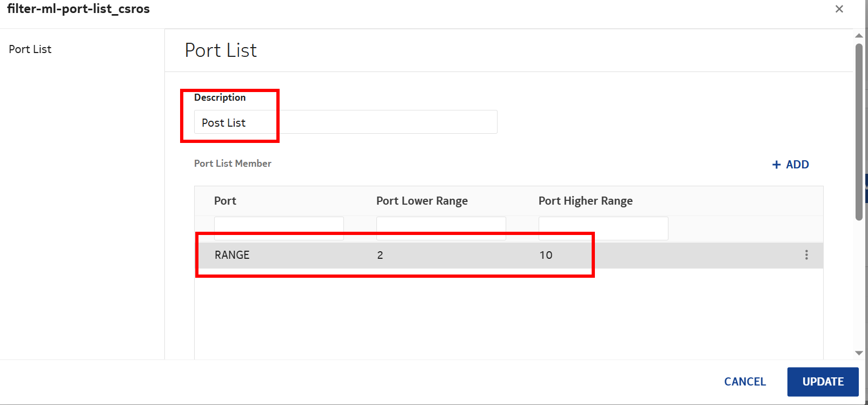Click the Description field label
Screen dimensions: 868x405
(x=220, y=97)
